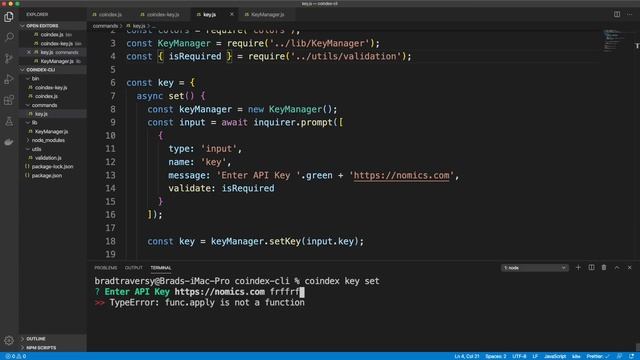Open the Source Control view icon
Screen dimensions: 640x360
(x=9, y=58)
